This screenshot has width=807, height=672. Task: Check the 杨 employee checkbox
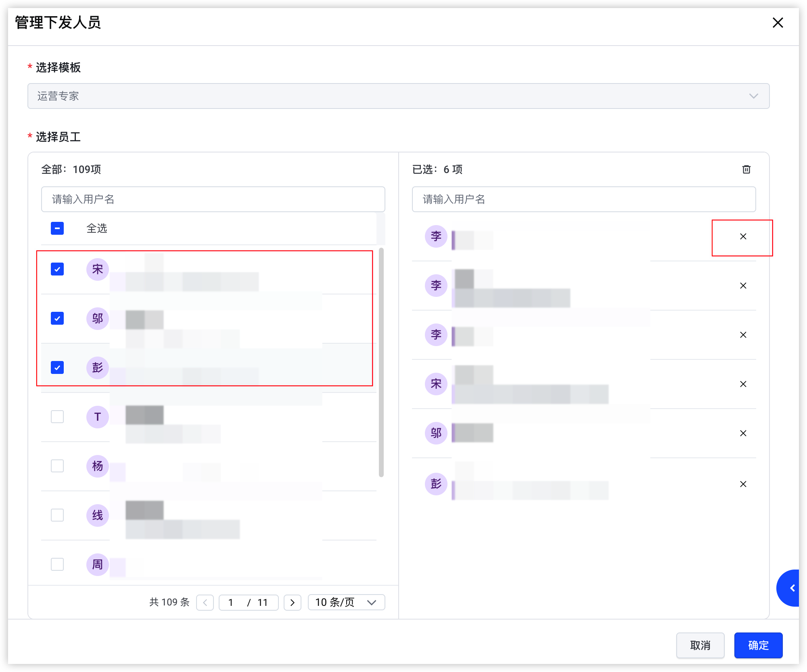pyautogui.click(x=57, y=466)
